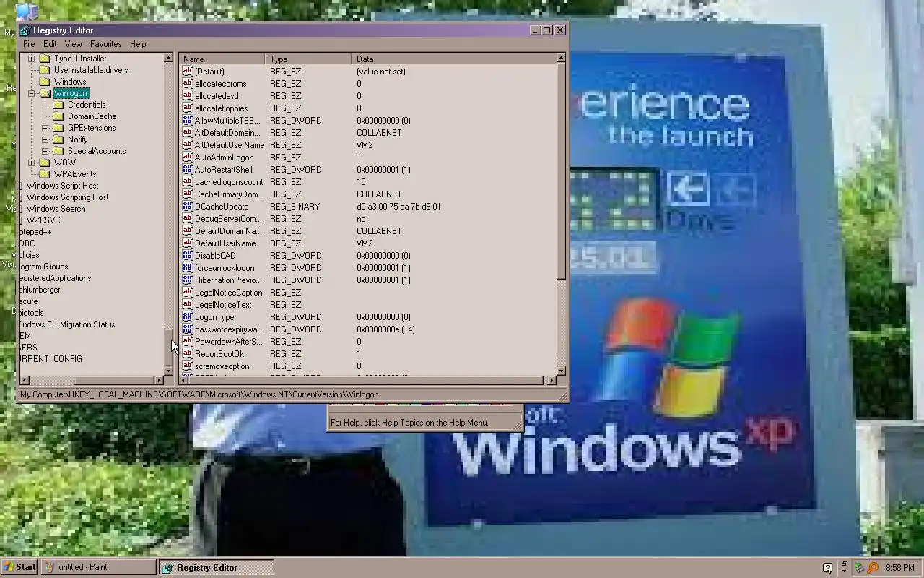
Task: Click the (Default) string value icon
Action: tap(188, 71)
